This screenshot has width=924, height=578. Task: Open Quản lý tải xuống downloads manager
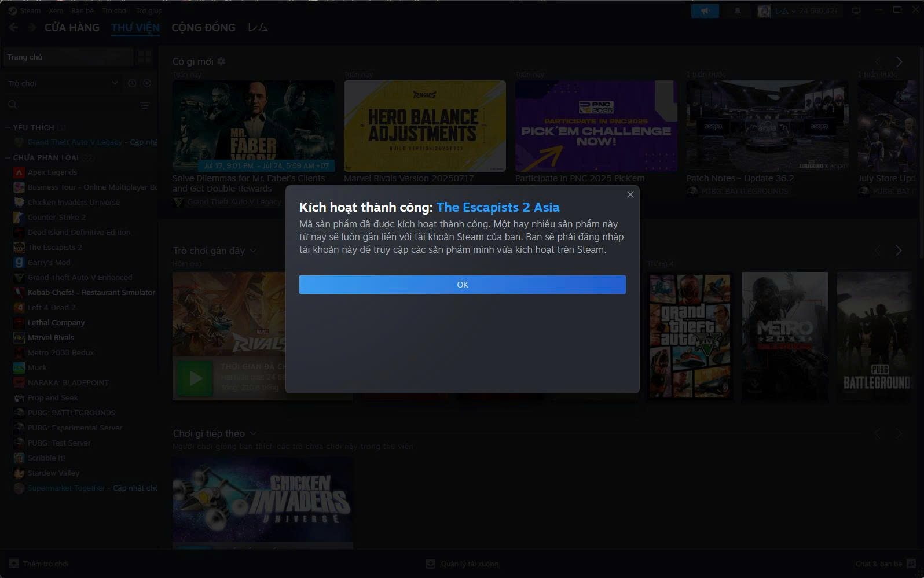pyautogui.click(x=462, y=564)
